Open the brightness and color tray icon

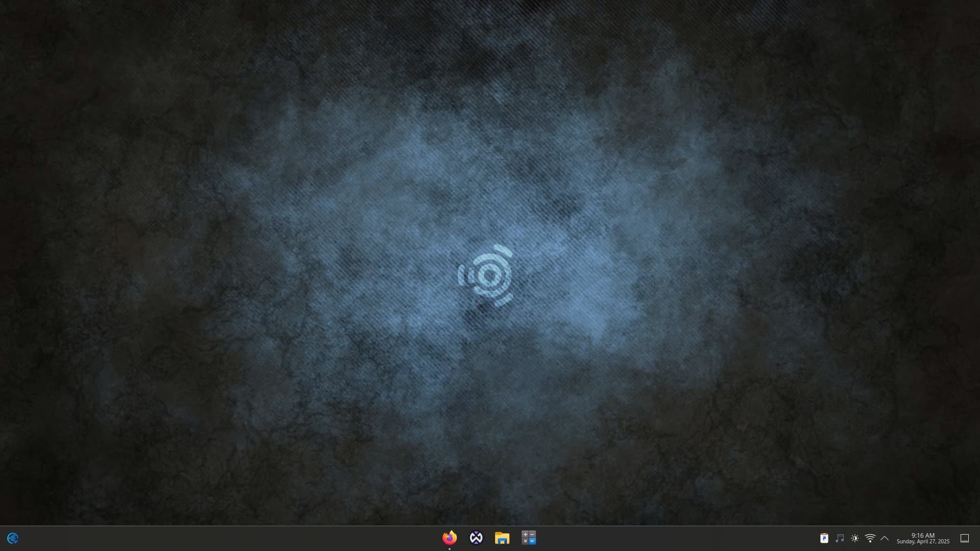[855, 538]
